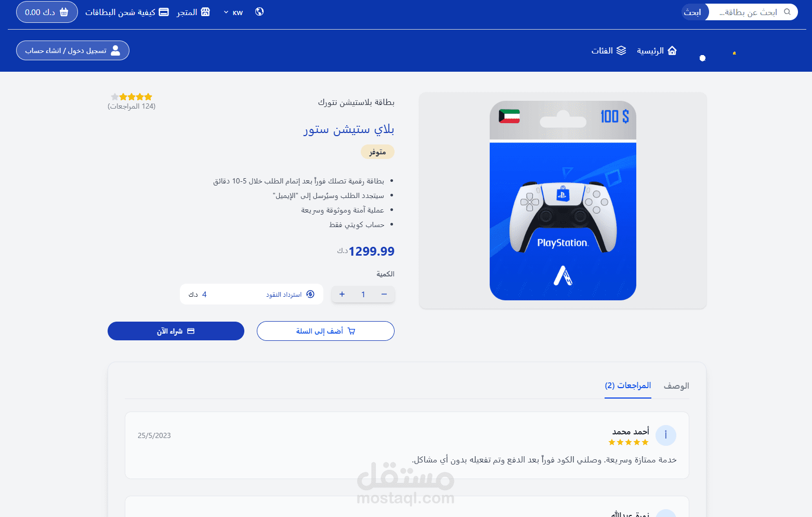The width and height of the screenshot is (812, 517).
Task: Decrease quantity with the minus button
Action: (x=384, y=294)
